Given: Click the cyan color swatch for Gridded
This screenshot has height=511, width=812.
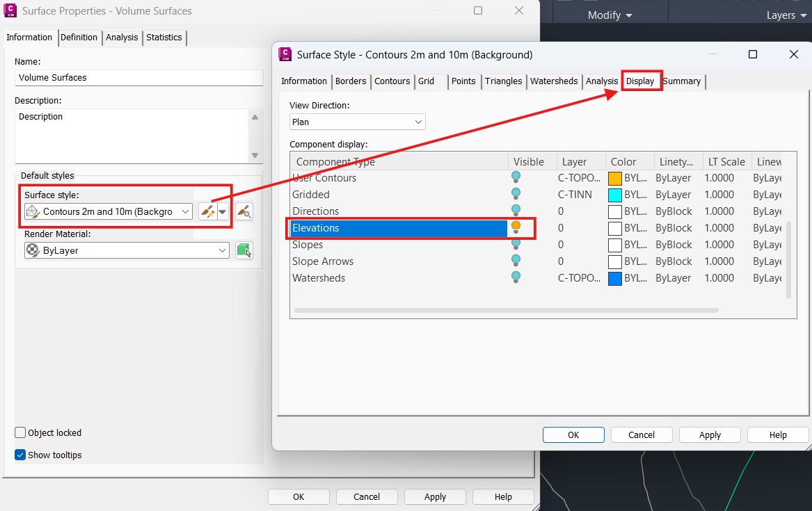Looking at the screenshot, I should 614,195.
